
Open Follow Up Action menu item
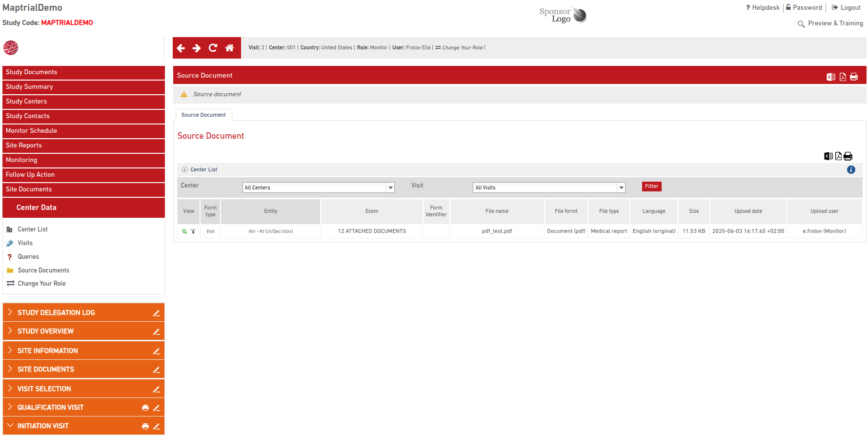click(83, 175)
